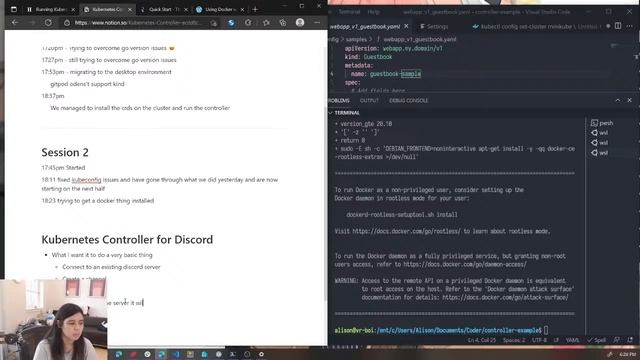Close the 'Using Docker' tab

click(242, 9)
